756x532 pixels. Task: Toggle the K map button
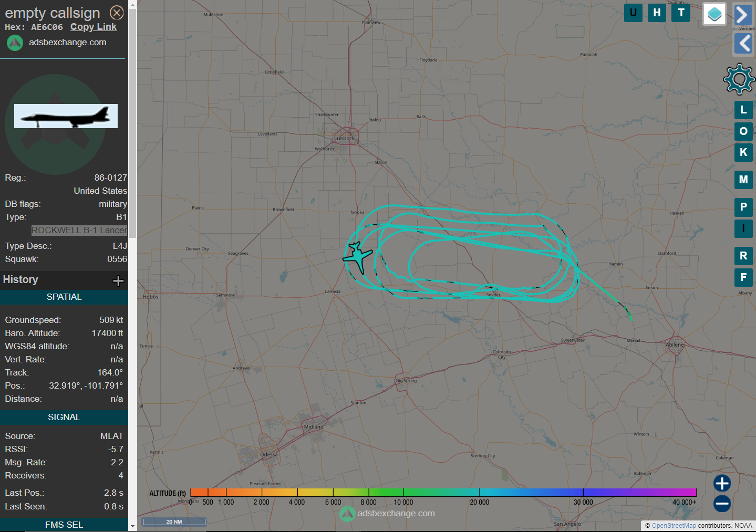point(743,152)
